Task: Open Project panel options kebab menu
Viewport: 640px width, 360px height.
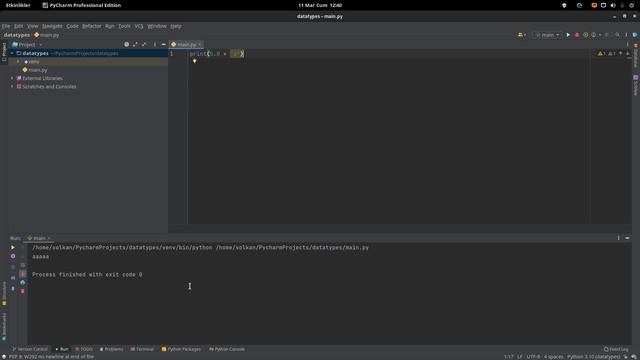Action: tap(155, 44)
